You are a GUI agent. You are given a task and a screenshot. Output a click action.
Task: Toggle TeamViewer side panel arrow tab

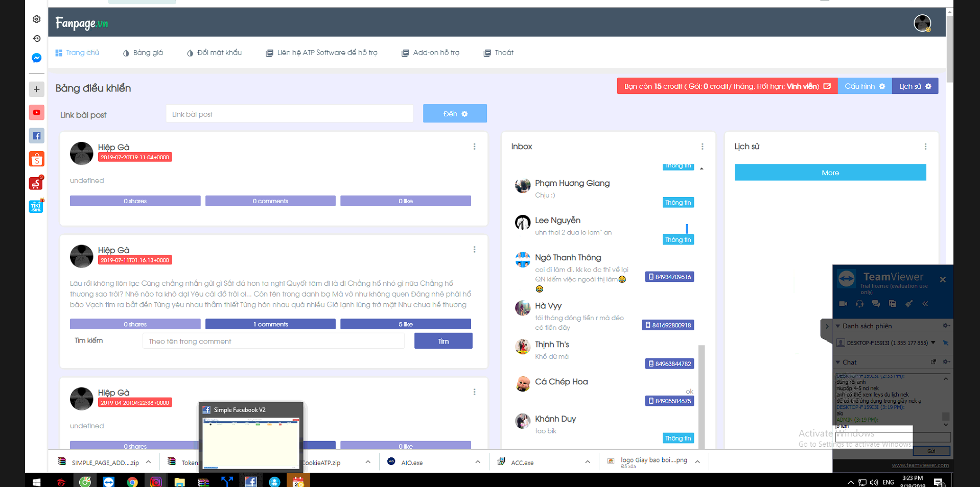(x=826, y=327)
